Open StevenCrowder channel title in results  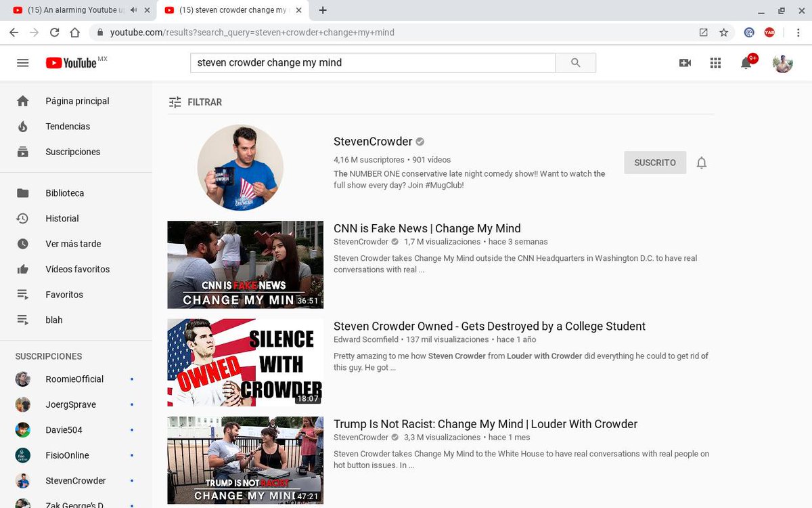pyautogui.click(x=373, y=142)
